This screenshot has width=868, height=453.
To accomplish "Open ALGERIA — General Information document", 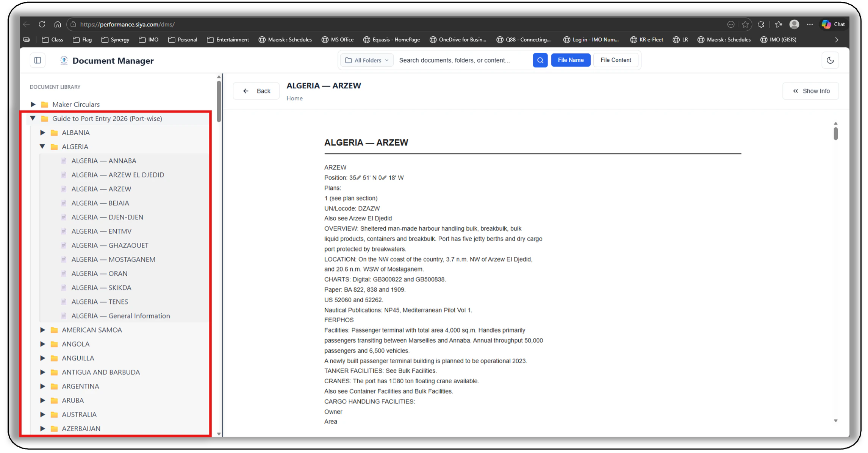I will click(x=120, y=316).
